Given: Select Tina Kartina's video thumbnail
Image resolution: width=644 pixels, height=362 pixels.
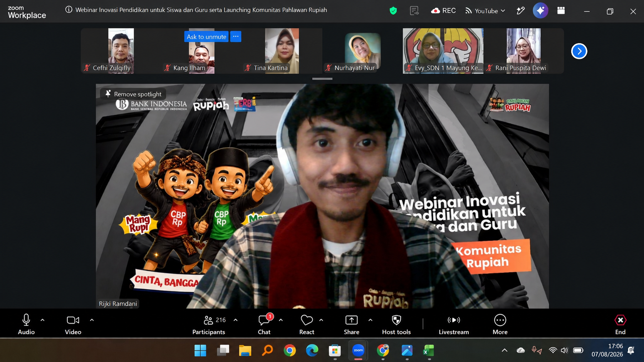Looking at the screenshot, I should (x=282, y=51).
